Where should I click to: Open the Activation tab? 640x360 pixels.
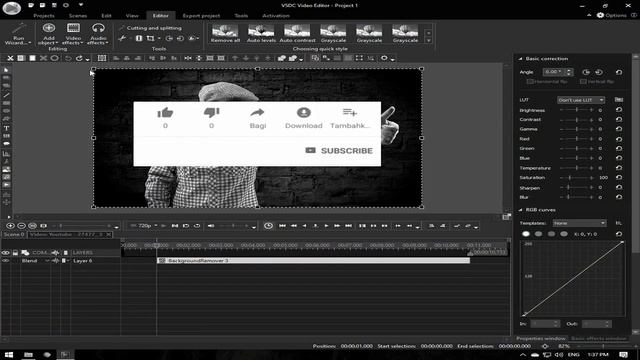276,16
